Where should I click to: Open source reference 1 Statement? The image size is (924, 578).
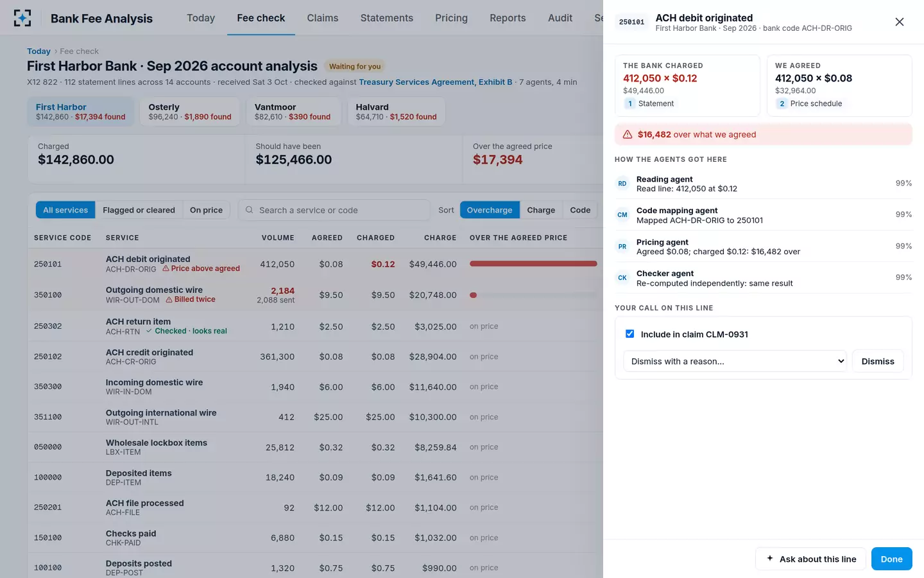click(x=649, y=103)
